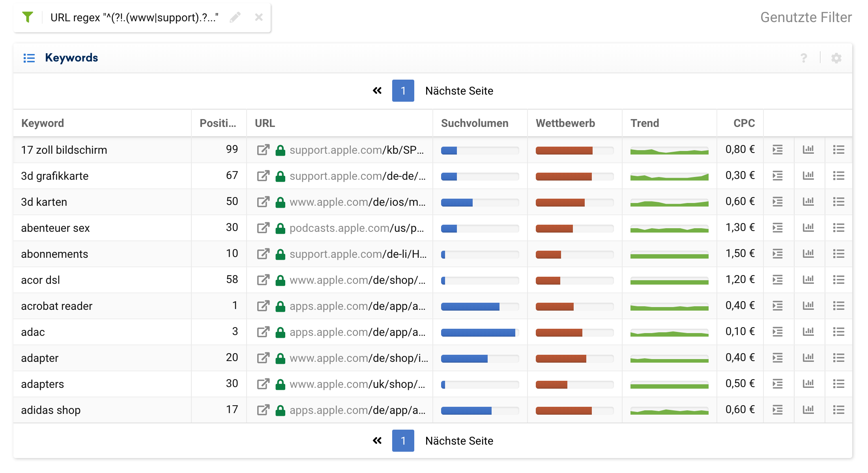Open the help question mark icon
This screenshot has width=868, height=473.
[804, 58]
